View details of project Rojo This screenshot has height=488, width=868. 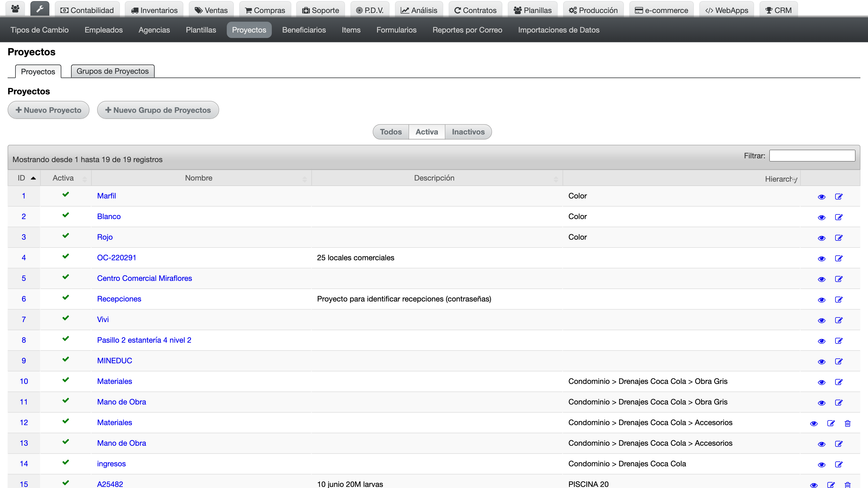point(822,238)
